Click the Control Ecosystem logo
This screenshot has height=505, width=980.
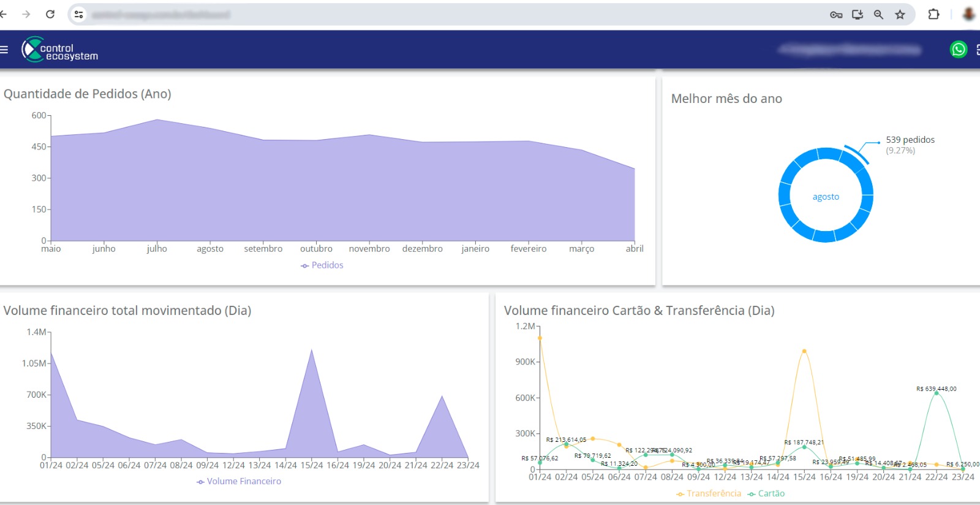pos(59,50)
